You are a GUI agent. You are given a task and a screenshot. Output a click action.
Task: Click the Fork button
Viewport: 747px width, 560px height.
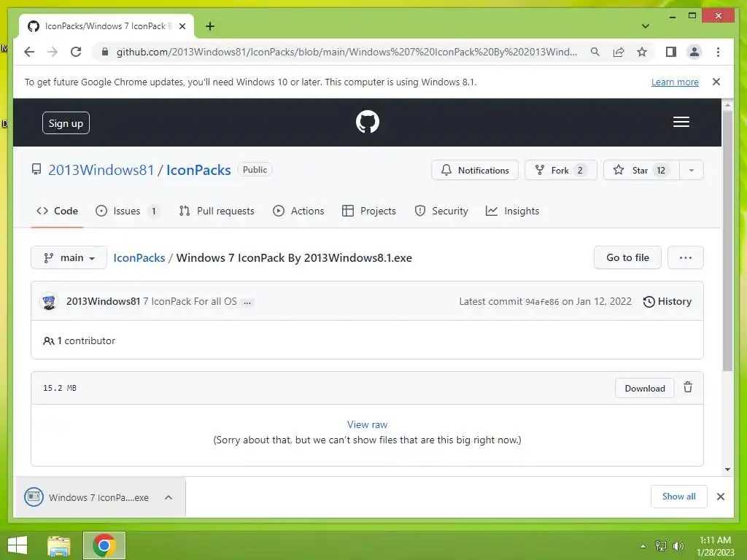[x=560, y=170]
